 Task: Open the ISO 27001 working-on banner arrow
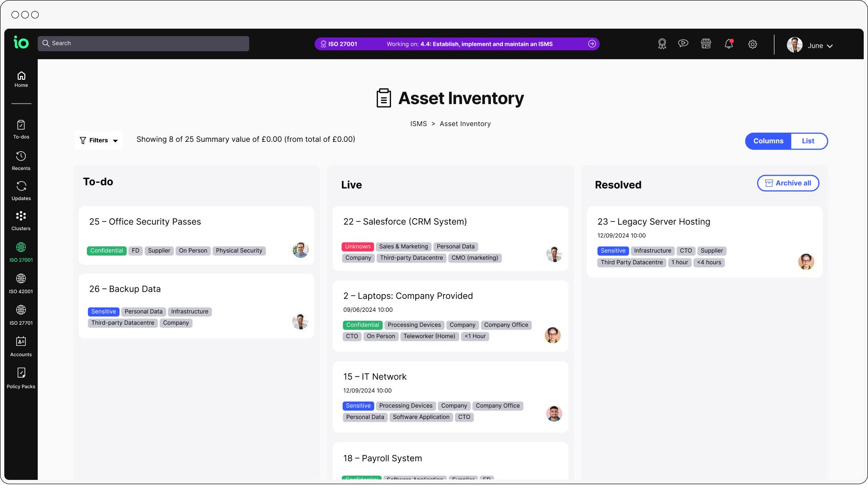tap(592, 43)
